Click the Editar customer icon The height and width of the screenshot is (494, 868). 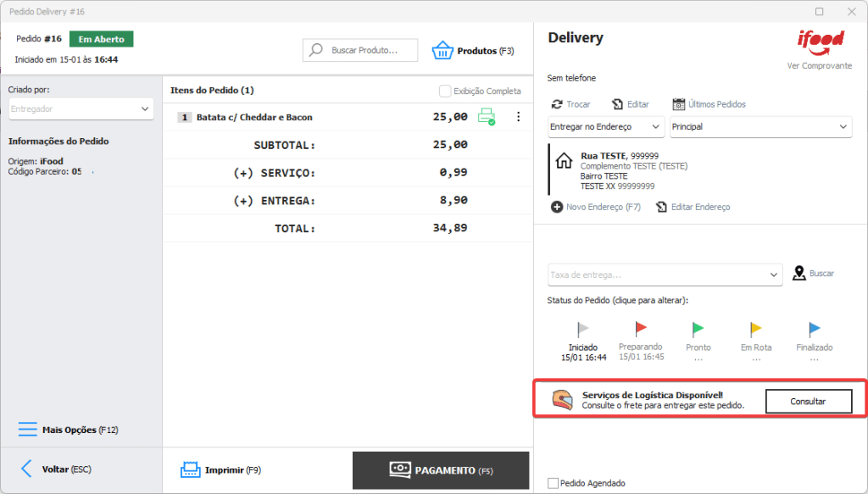(x=617, y=104)
